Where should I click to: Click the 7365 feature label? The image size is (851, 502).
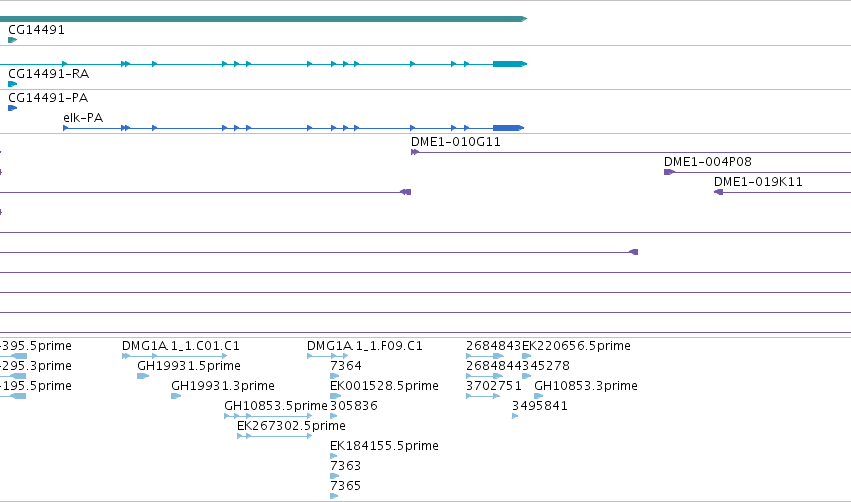pyautogui.click(x=346, y=486)
